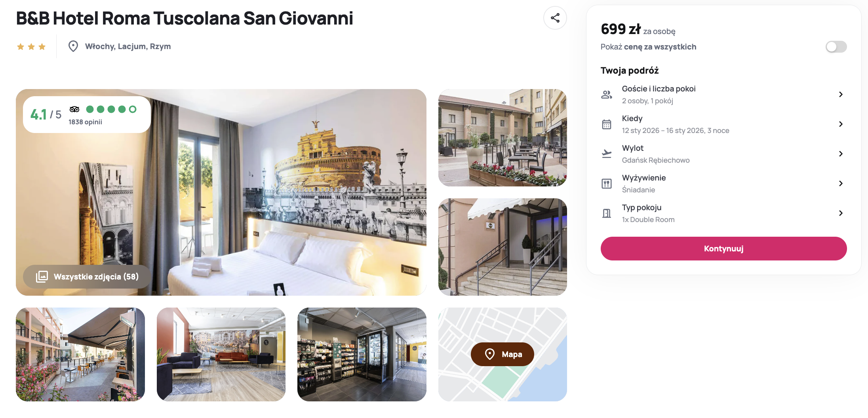This screenshot has height=418, width=868.
Task: Click the meal fork-and-knife icon
Action: coord(607,184)
